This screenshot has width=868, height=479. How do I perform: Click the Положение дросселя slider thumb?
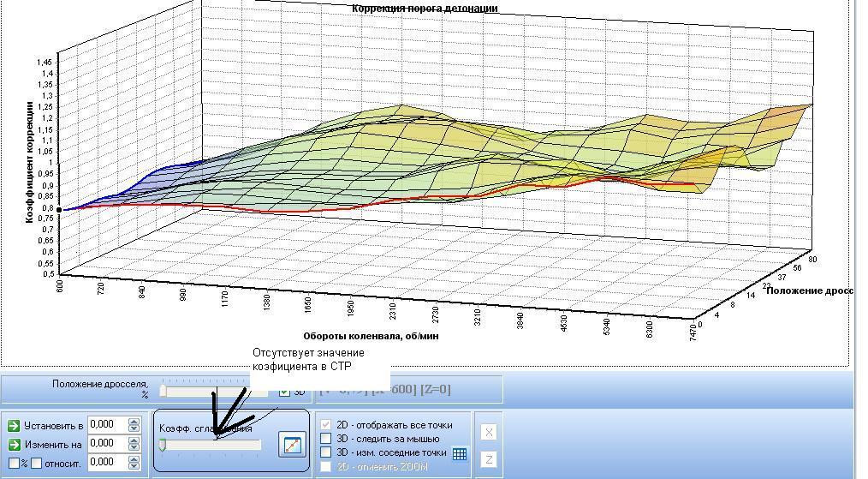tap(163, 391)
